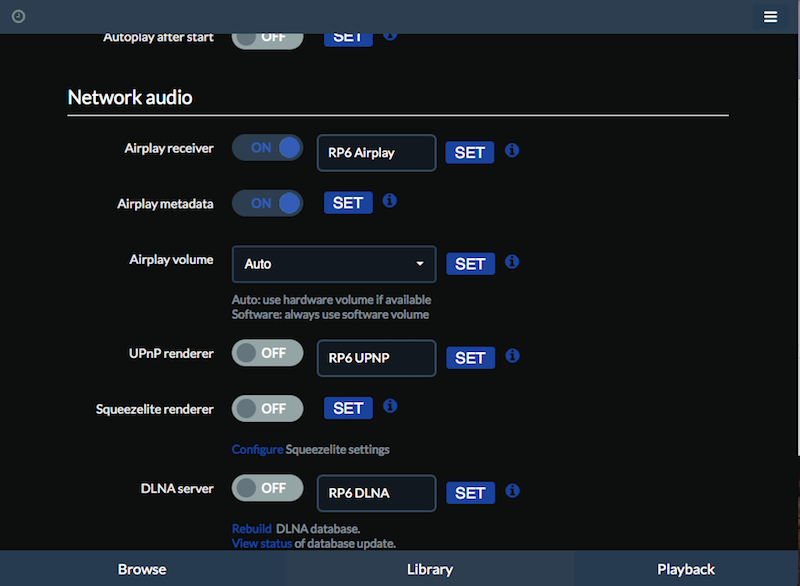
Task: Click SET for Airplay metadata
Action: [x=348, y=203]
